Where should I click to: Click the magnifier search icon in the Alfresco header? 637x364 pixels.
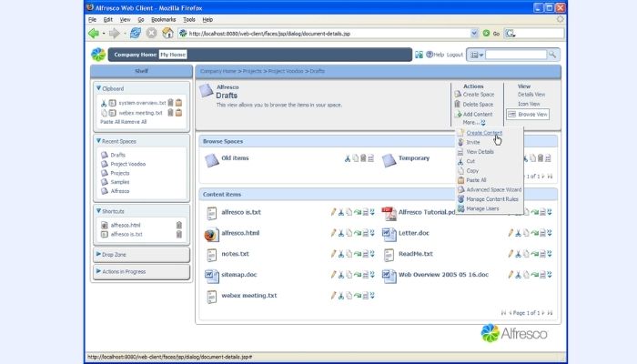[x=552, y=54]
